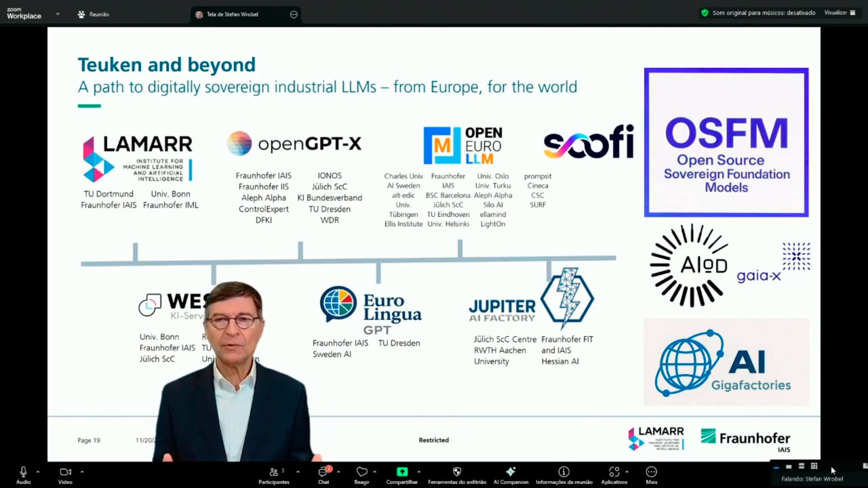Mute the microphone with the Áudio button
The image size is (868, 488).
pos(23,474)
